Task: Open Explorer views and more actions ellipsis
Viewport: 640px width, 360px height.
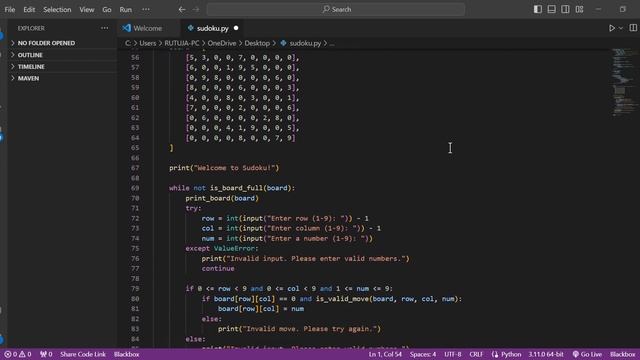Action: point(104,28)
